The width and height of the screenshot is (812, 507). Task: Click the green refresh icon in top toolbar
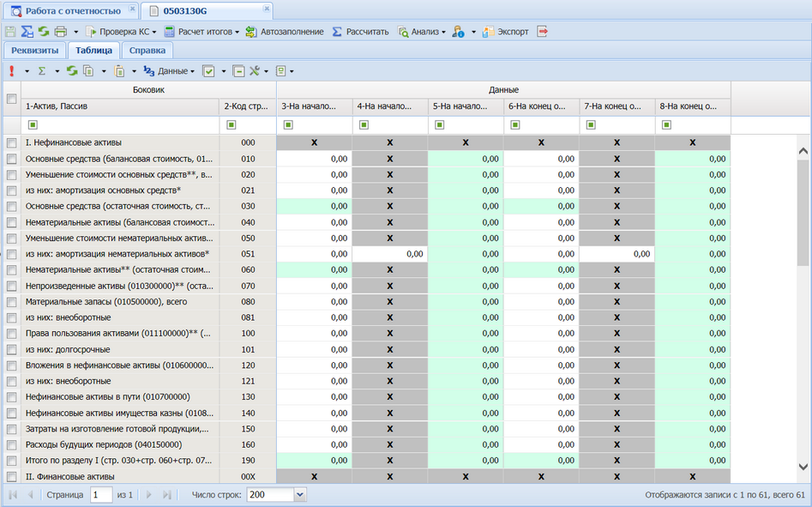pyautogui.click(x=44, y=32)
